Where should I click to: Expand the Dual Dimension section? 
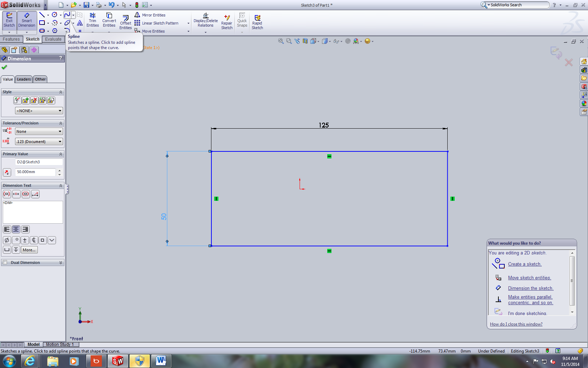[x=61, y=263]
